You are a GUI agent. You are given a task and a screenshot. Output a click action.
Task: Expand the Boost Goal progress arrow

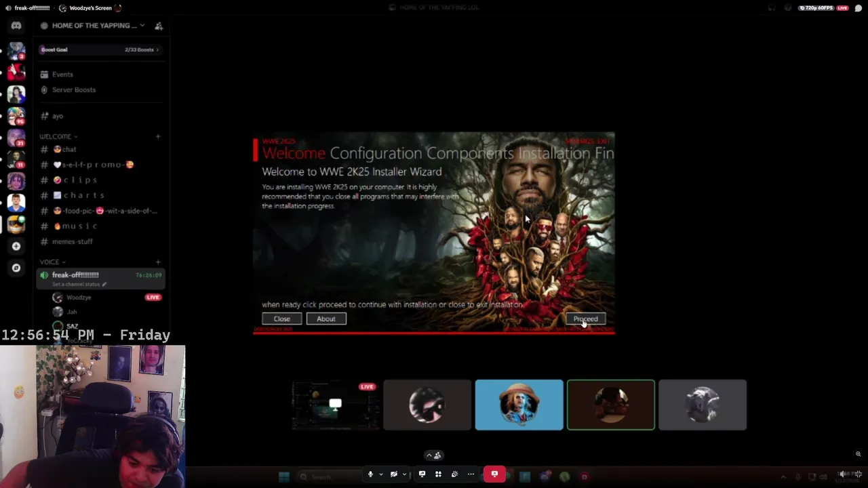158,49
